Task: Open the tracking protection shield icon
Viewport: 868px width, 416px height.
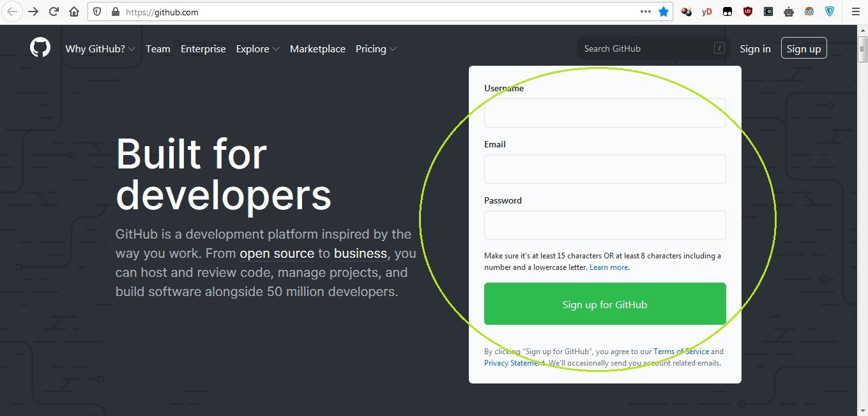Action: pyautogui.click(x=97, y=11)
